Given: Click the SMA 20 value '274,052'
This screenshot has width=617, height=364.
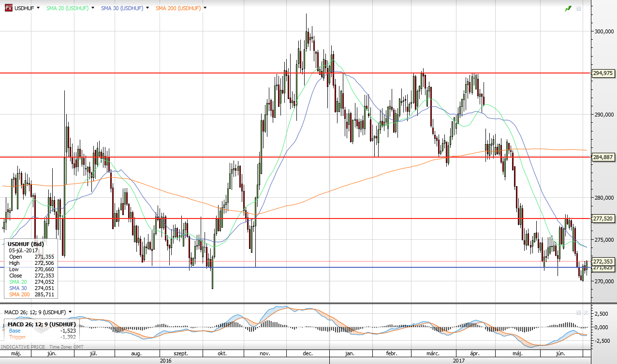Looking at the screenshot, I should coord(45,282).
